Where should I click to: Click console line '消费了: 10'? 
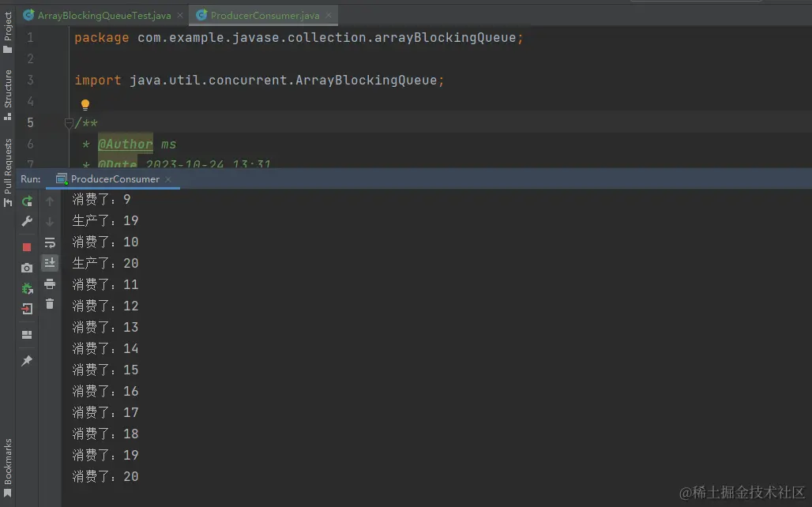(x=105, y=242)
